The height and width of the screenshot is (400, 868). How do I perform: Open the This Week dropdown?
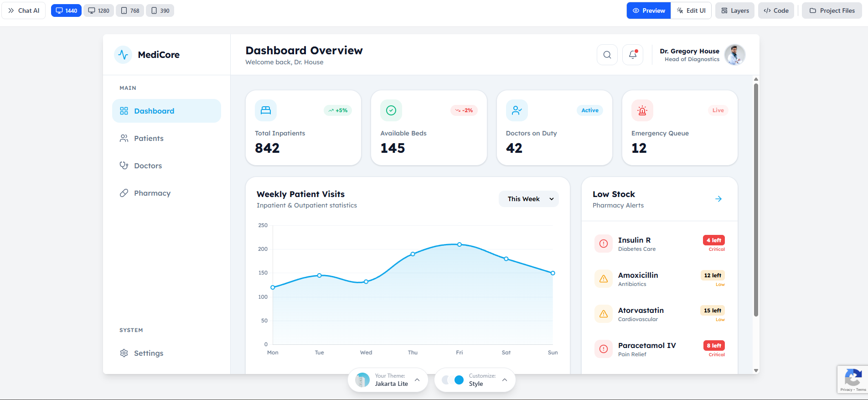click(x=529, y=199)
